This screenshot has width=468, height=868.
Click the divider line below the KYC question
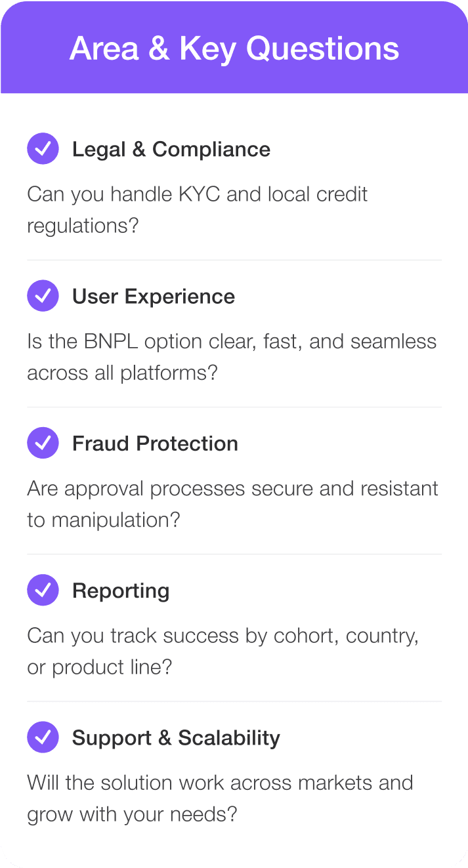coord(234,260)
